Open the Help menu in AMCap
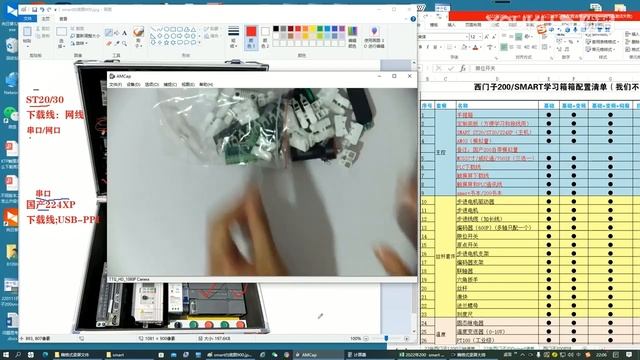Screen dimensions: 640x360 click(x=206, y=84)
